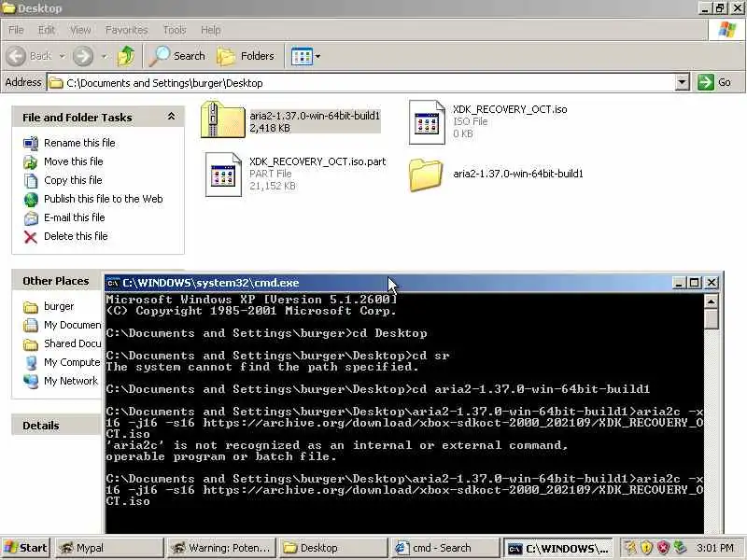Click the Details panel header
This screenshot has height=560, width=747.
click(56, 426)
